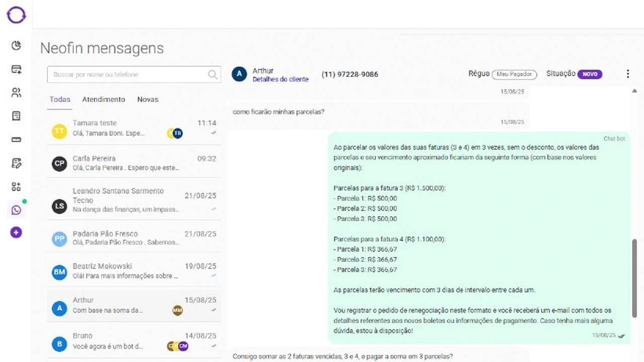644x362 pixels.
Task: Open the three-dot chat options menu
Action: 627,74
